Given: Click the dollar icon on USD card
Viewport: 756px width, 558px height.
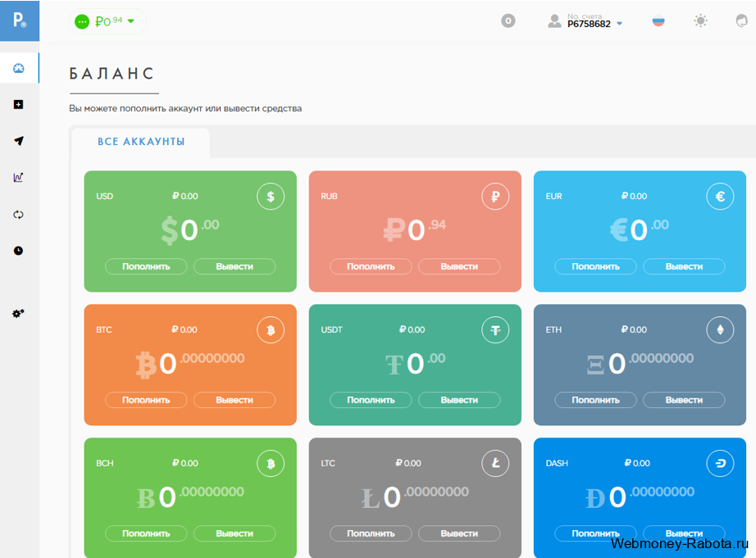Looking at the screenshot, I should tap(271, 196).
